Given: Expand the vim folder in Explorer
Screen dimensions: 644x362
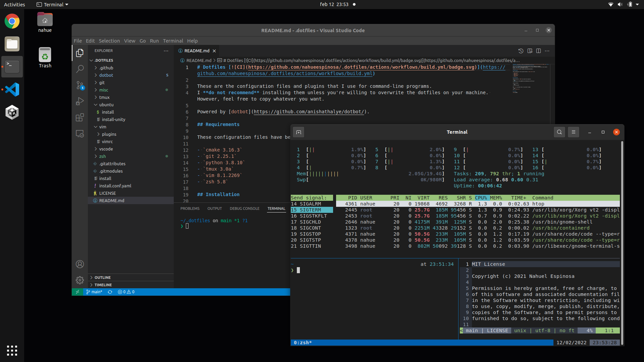Looking at the screenshot, I should (102, 127).
